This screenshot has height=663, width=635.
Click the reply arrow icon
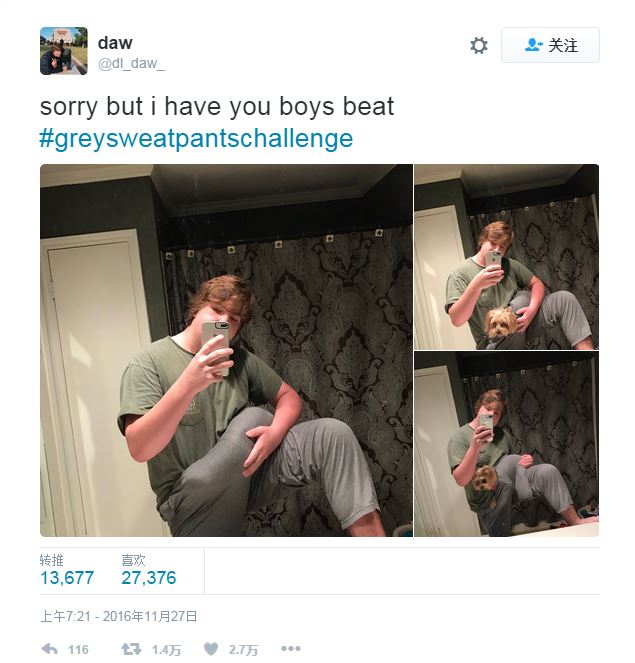click(x=50, y=649)
